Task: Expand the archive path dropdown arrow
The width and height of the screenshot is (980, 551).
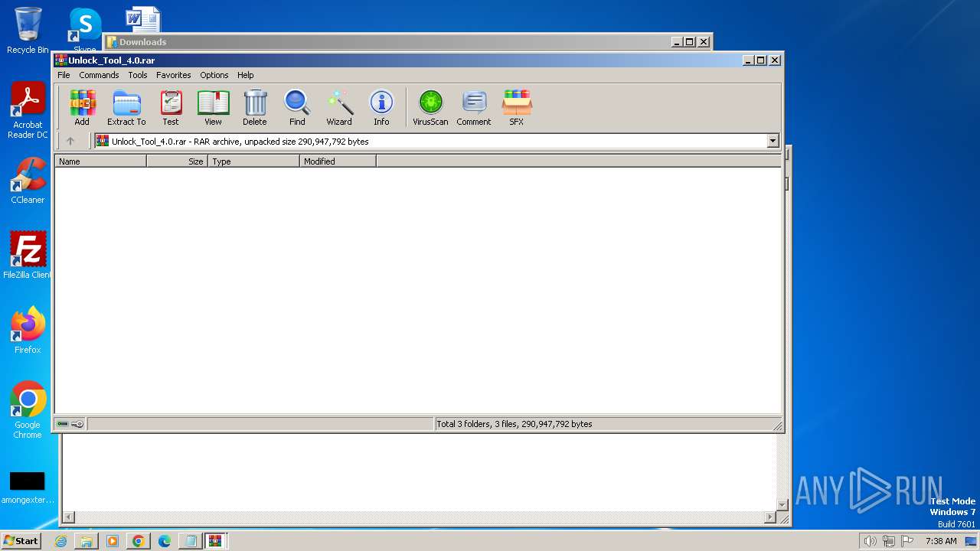Action: click(773, 141)
